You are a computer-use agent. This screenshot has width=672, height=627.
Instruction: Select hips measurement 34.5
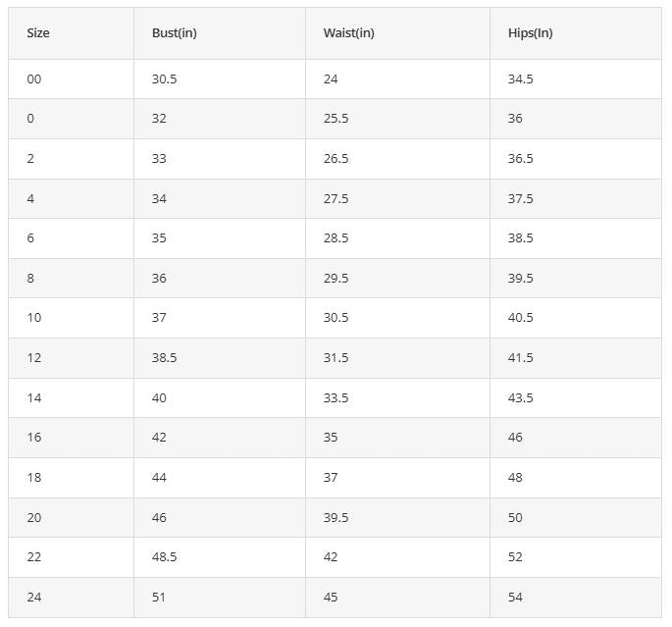[x=520, y=79]
